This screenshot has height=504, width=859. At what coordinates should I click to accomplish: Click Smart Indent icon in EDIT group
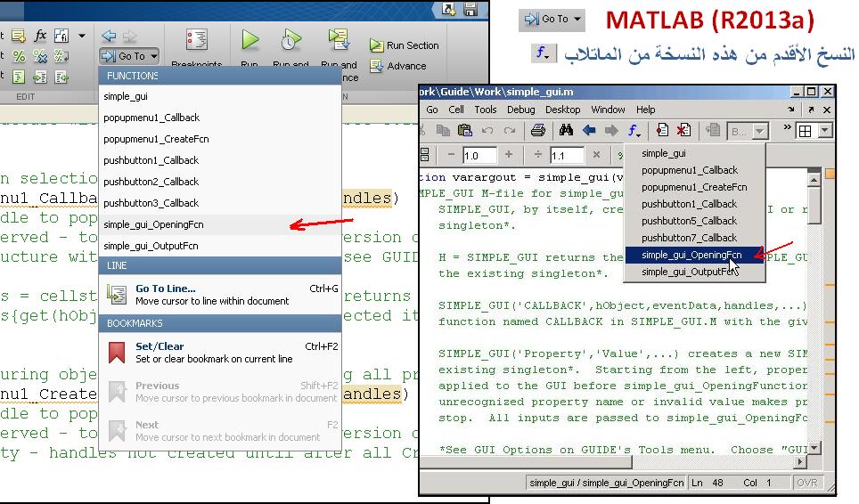[x=19, y=77]
